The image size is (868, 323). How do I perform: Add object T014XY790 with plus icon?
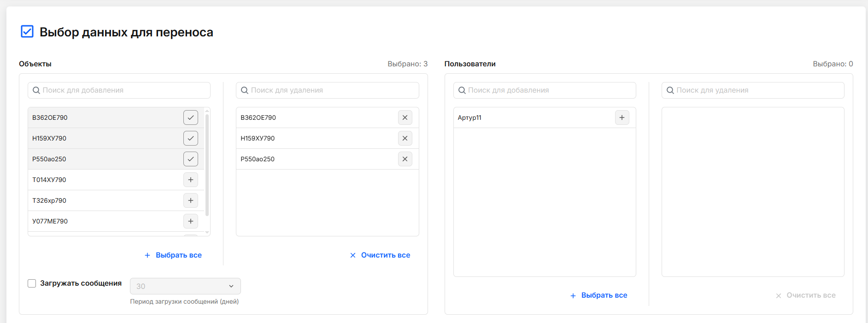[190, 180]
